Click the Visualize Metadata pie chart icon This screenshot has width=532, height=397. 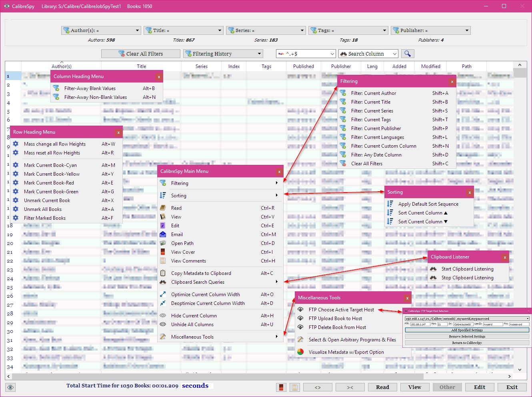pos(300,352)
